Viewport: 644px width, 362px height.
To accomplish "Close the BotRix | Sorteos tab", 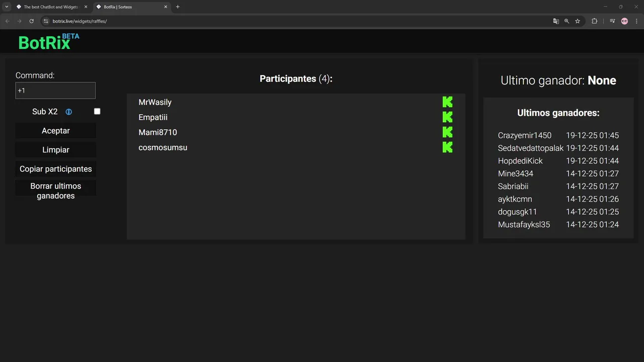I will pos(166,7).
